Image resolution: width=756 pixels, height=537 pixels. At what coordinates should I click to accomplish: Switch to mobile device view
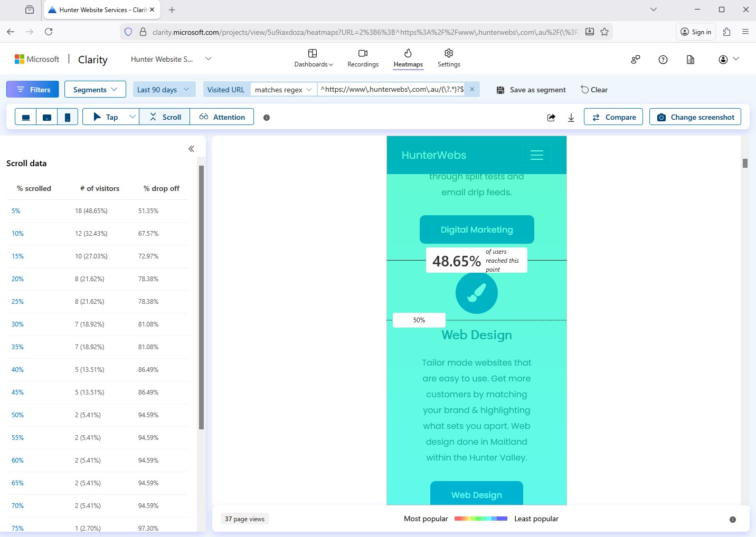tap(68, 117)
